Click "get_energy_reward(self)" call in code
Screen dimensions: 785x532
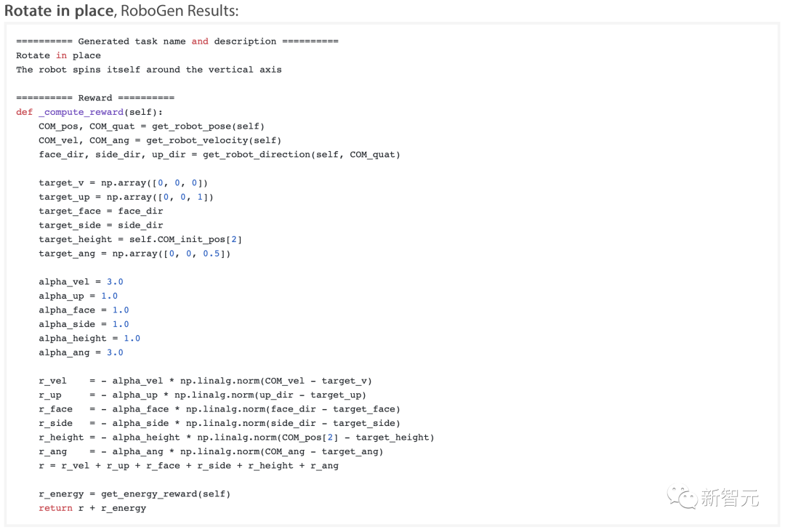tap(165, 494)
